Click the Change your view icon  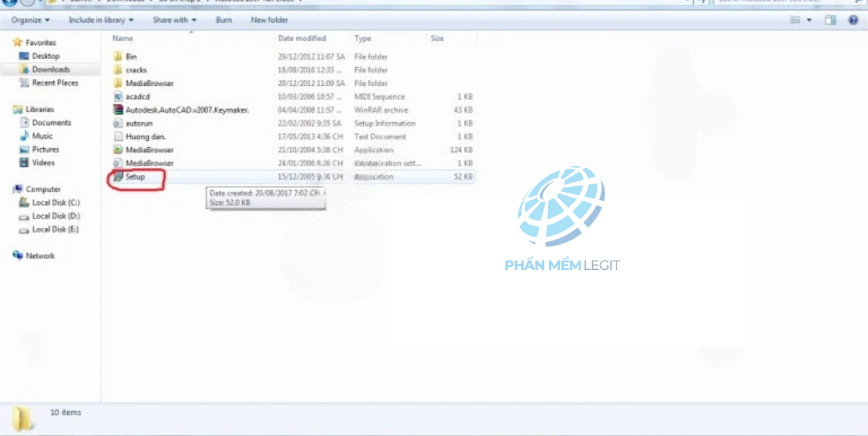(x=796, y=21)
